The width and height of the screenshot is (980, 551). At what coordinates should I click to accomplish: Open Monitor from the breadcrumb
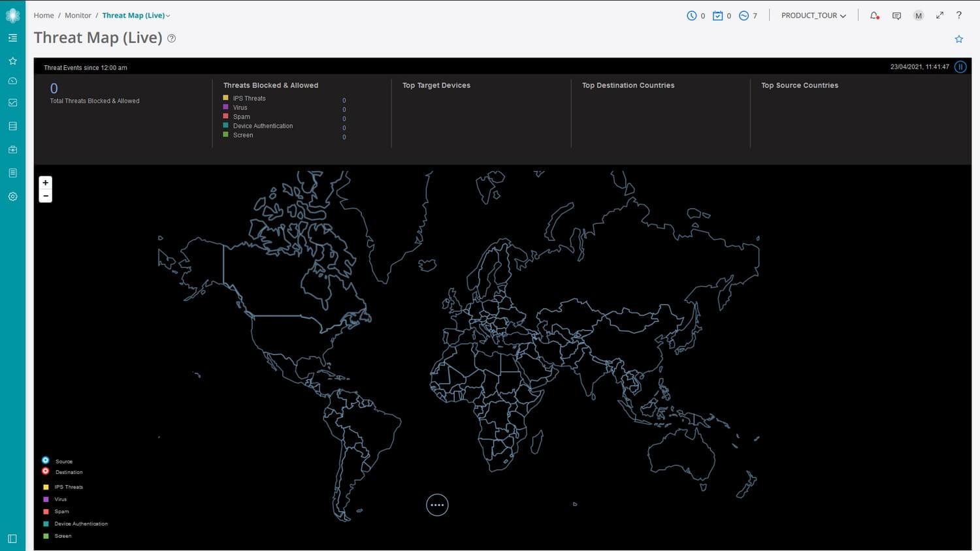78,15
